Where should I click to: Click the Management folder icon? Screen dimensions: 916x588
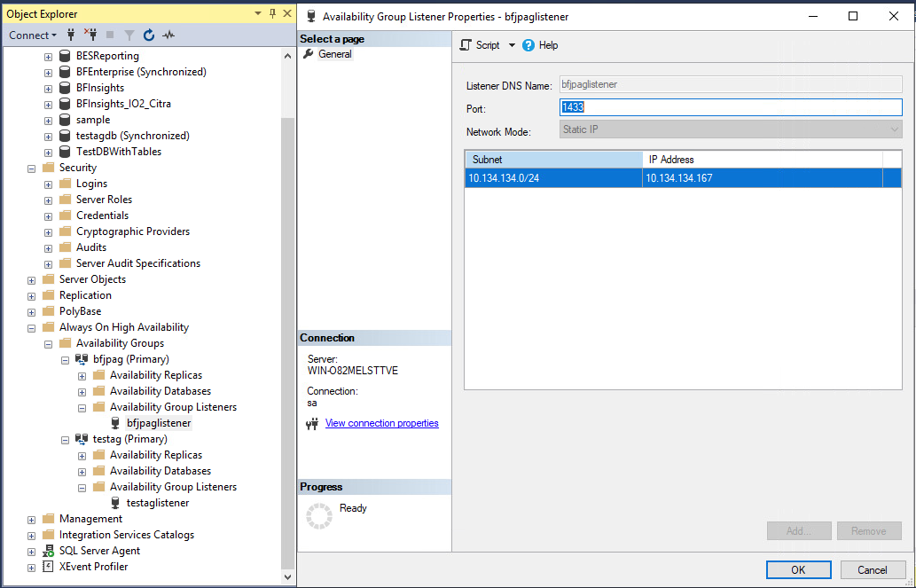click(49, 519)
